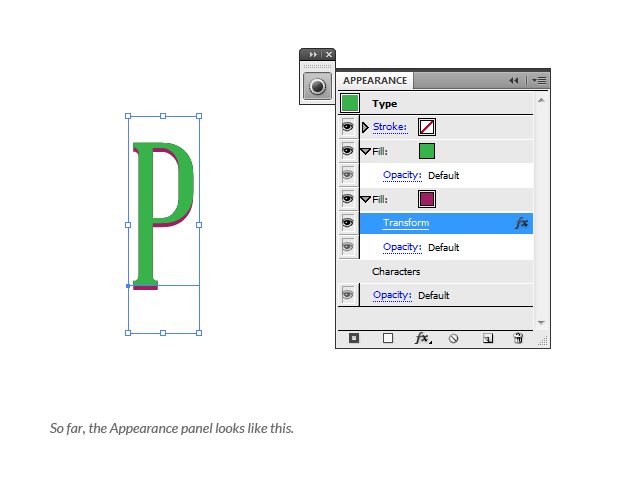This screenshot has height=479, width=630.
Task: Click the fx icon on Transform row
Action: pos(521,223)
